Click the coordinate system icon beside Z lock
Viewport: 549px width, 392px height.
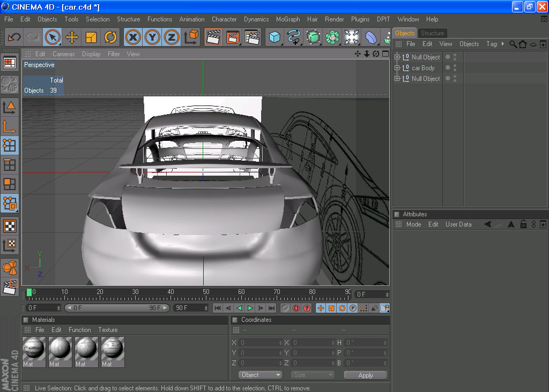coord(191,37)
